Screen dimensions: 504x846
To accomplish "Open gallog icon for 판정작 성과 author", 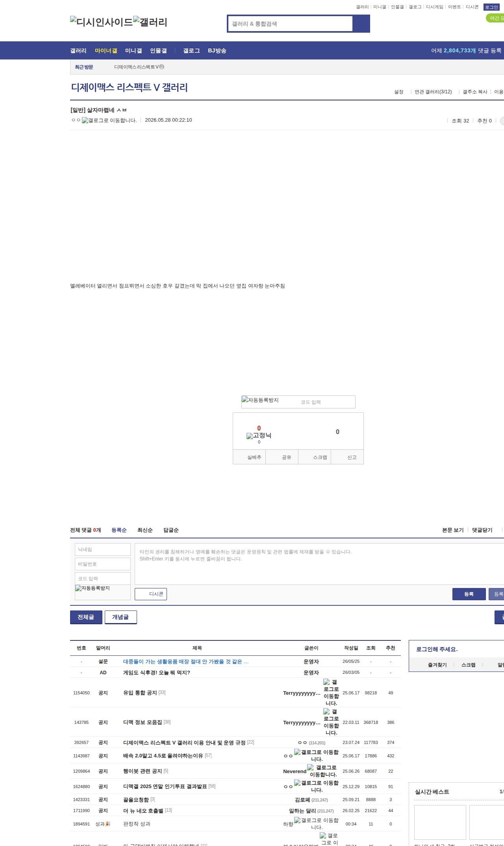I will 317,824.
